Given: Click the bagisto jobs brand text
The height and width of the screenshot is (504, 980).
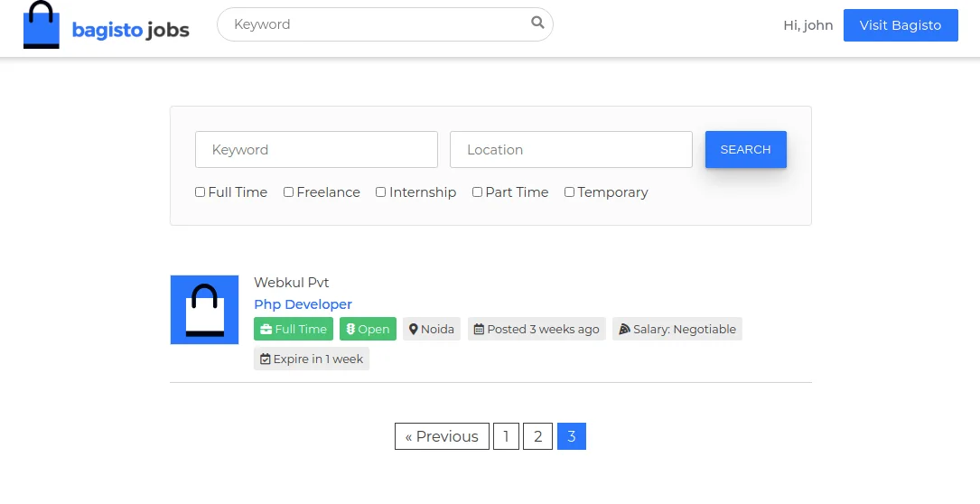Looking at the screenshot, I should pos(131,30).
